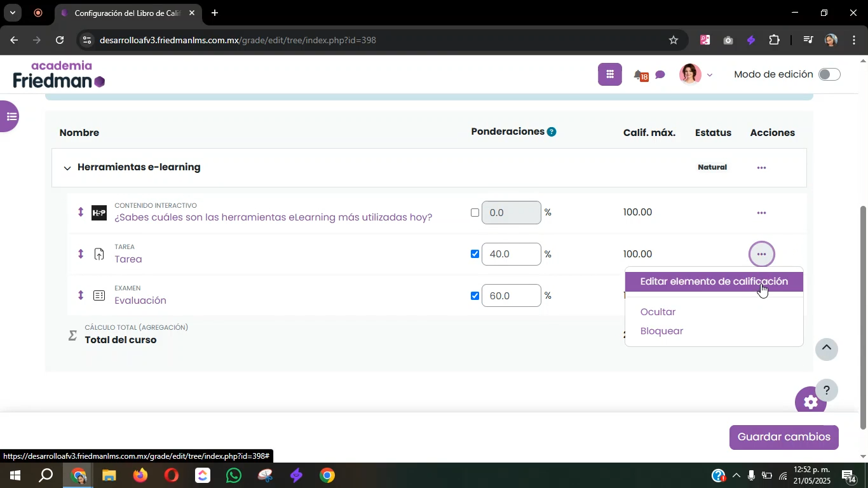Open File Explorer from taskbar
The height and width of the screenshot is (488, 868).
(109, 476)
